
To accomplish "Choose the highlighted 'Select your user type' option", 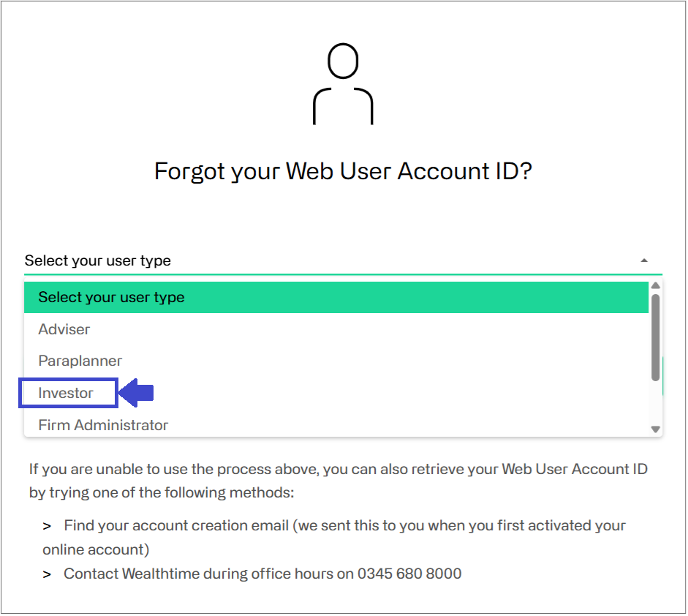I will tap(336, 297).
